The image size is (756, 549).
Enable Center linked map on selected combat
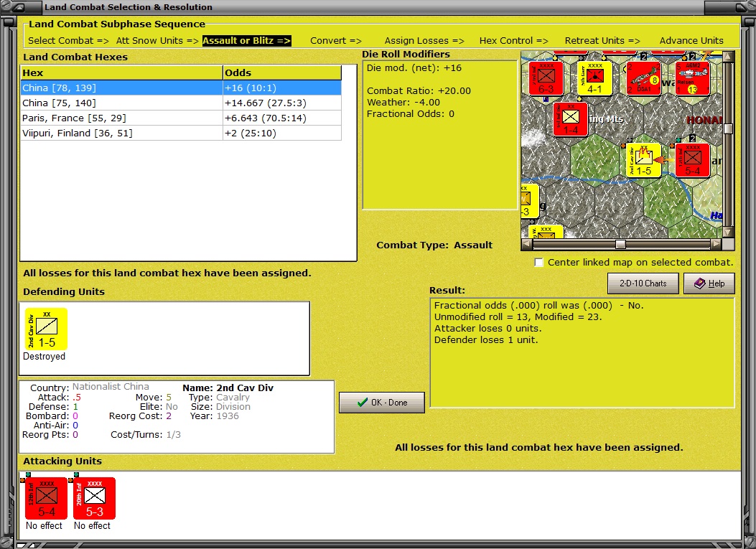[x=538, y=262]
